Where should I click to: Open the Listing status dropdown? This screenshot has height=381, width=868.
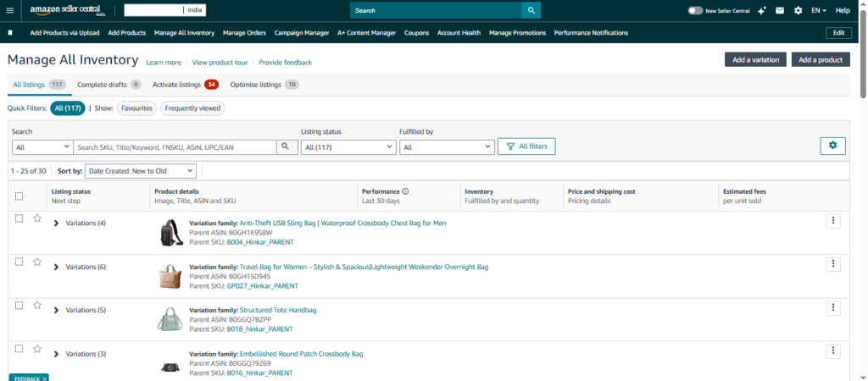[x=348, y=147]
